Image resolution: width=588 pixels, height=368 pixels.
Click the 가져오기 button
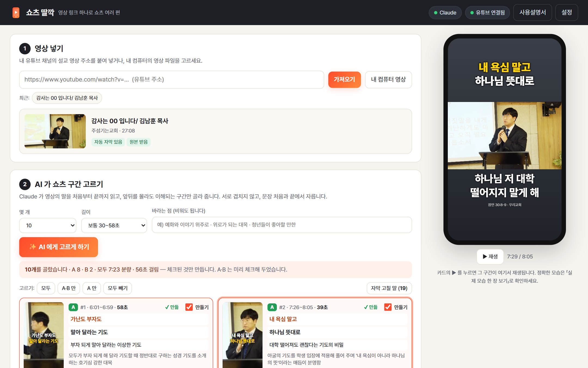(344, 80)
